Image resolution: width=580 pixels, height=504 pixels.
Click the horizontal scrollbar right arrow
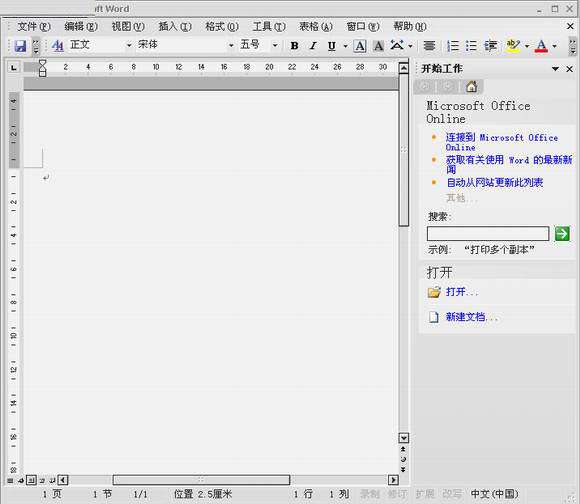coord(393,480)
